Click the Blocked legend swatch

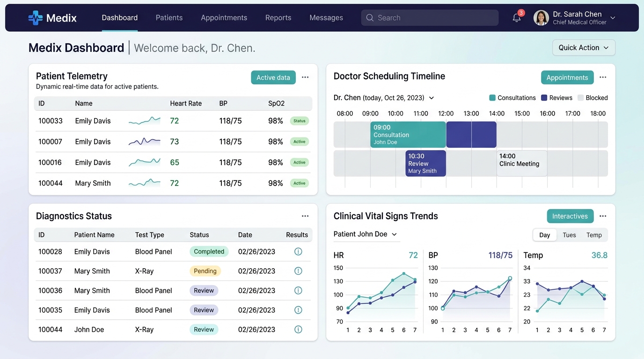tap(581, 98)
